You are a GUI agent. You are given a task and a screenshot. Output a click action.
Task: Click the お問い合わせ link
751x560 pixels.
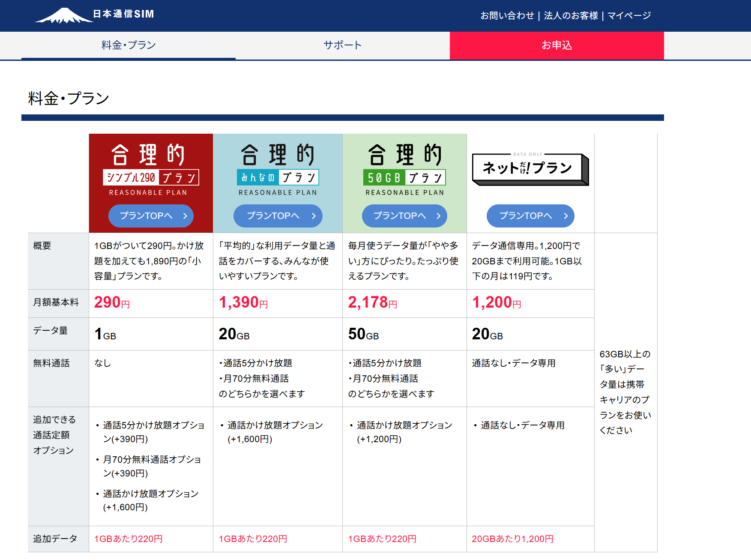(508, 15)
